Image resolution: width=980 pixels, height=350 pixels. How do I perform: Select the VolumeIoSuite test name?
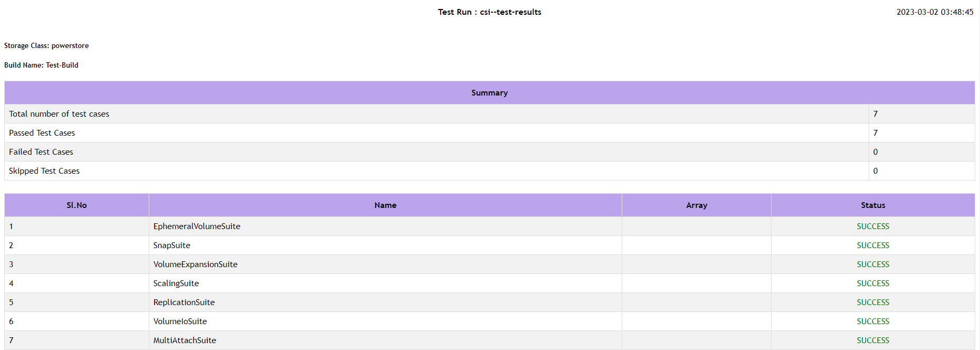(180, 321)
